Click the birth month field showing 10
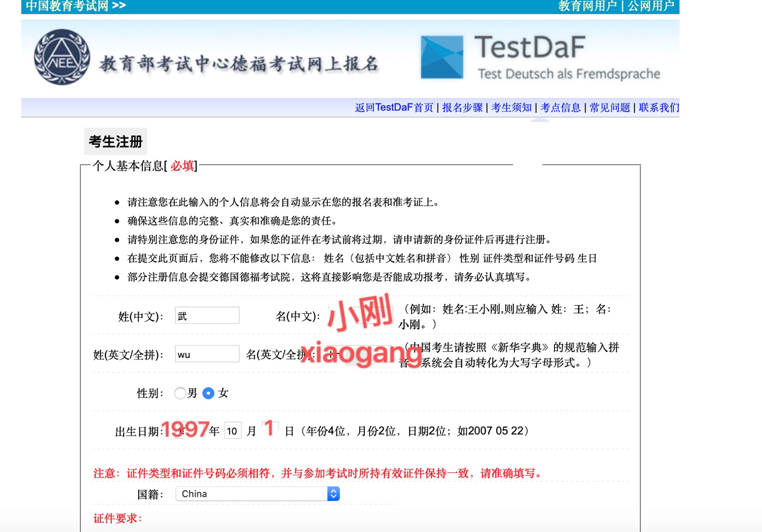762x532 pixels. (x=233, y=431)
